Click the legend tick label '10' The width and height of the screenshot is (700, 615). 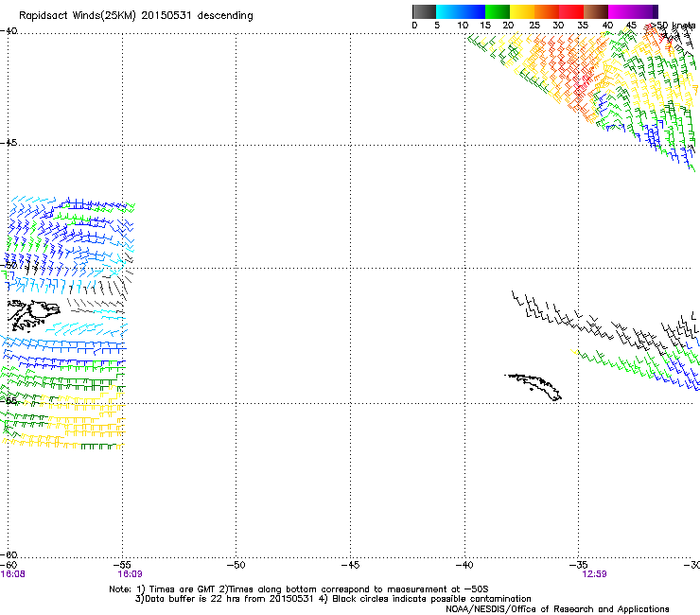point(463,26)
